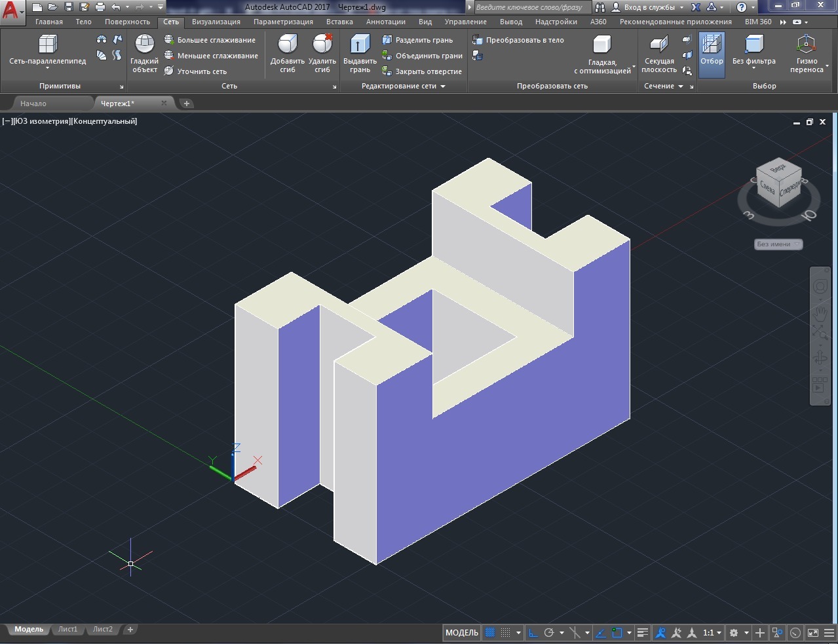Open the steering wheel in navigation bar

pyautogui.click(x=820, y=286)
